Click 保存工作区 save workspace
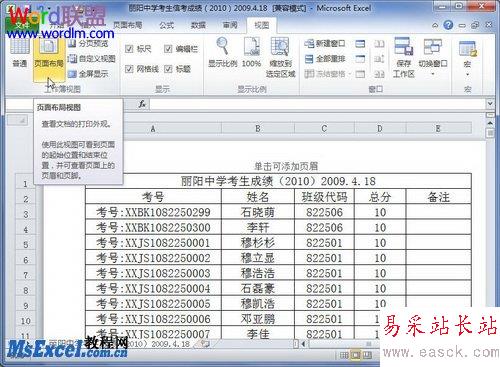 click(x=404, y=57)
